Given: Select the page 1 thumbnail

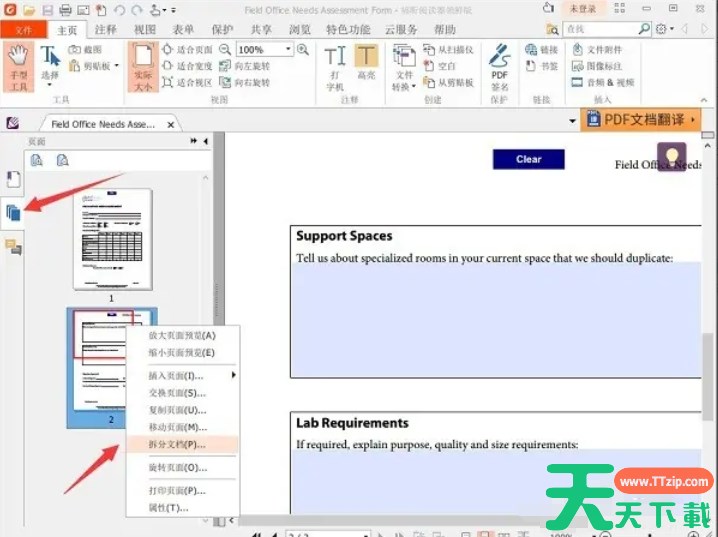Looking at the screenshot, I should [x=111, y=239].
